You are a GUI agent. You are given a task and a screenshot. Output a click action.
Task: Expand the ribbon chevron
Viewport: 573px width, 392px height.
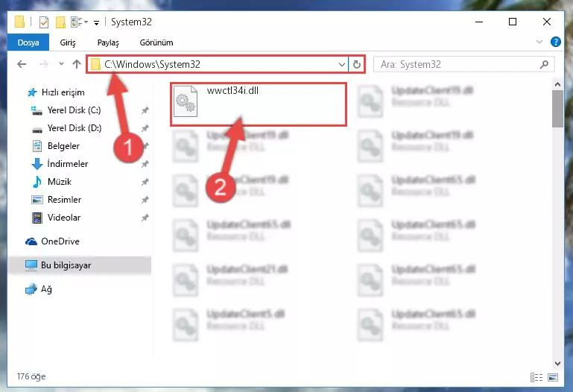coord(539,42)
